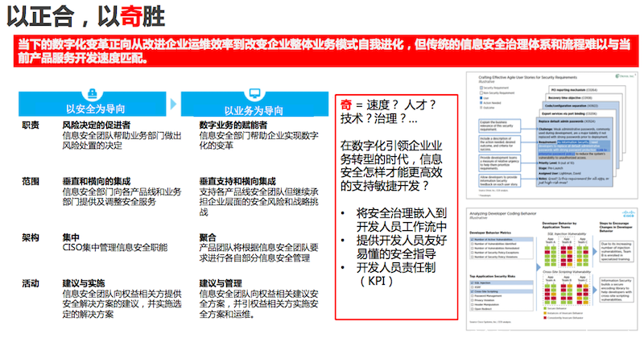The height and width of the screenshot is (350, 644).
Task: Click the heading 集中
Action: pyautogui.click(x=71, y=237)
